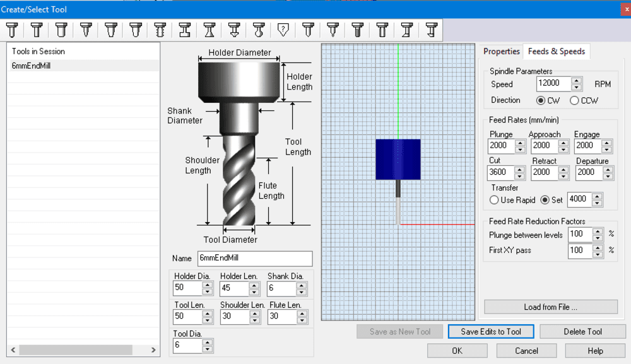The image size is (631, 364).
Task: Select the Dovetail Mill tool icon
Action: point(209,30)
